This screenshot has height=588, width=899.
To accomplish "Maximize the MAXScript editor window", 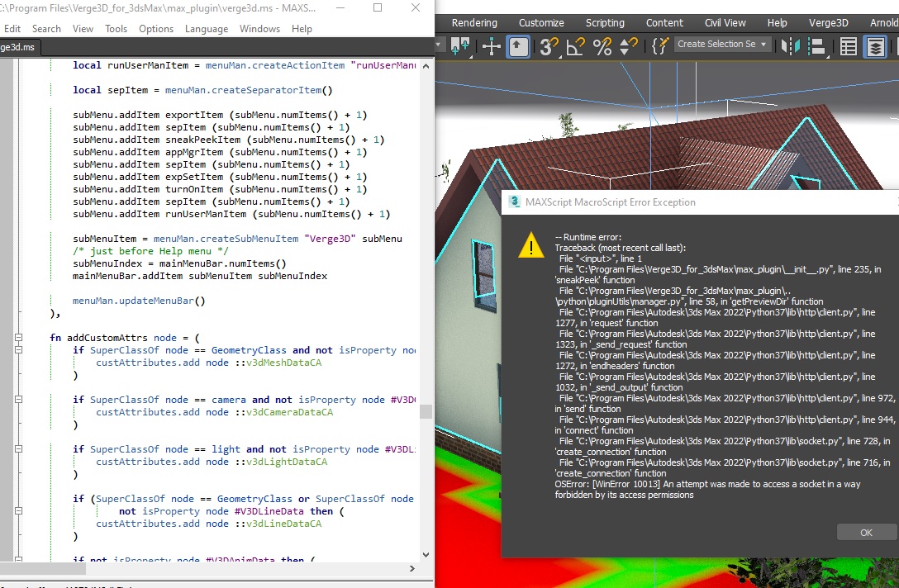I will click(378, 8).
